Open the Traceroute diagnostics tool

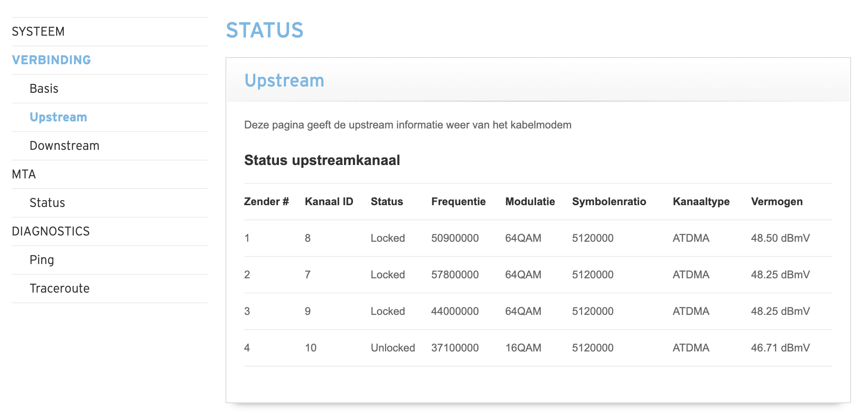coord(60,289)
